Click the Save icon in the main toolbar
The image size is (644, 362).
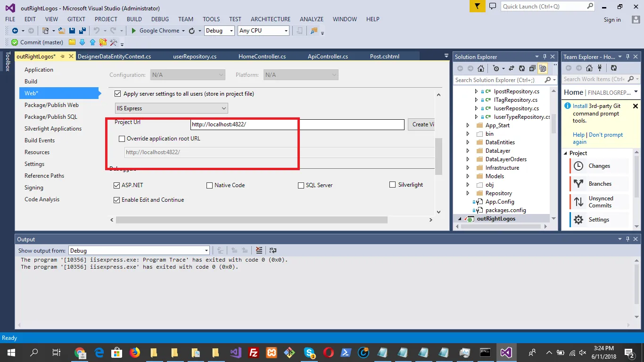click(x=72, y=31)
